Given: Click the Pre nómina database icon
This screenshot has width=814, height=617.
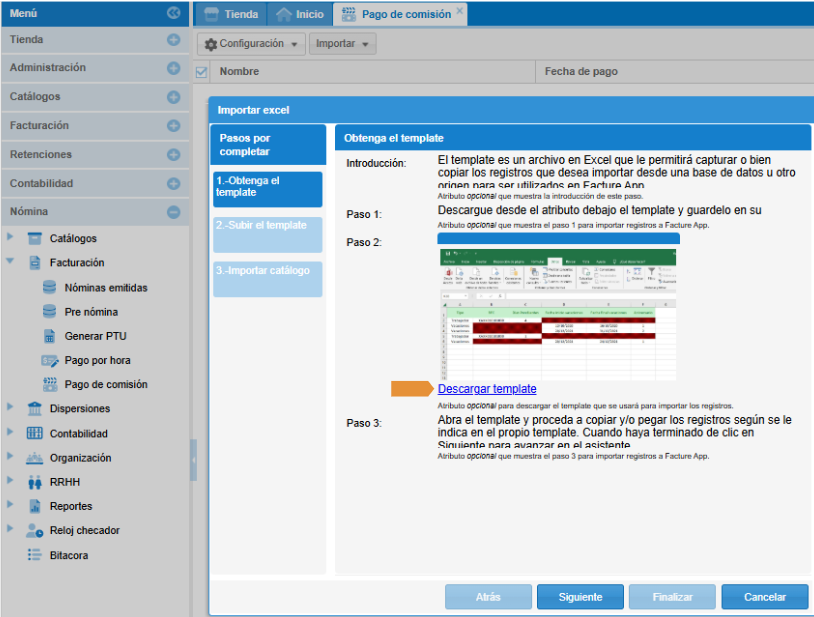Looking at the screenshot, I should pos(50,312).
